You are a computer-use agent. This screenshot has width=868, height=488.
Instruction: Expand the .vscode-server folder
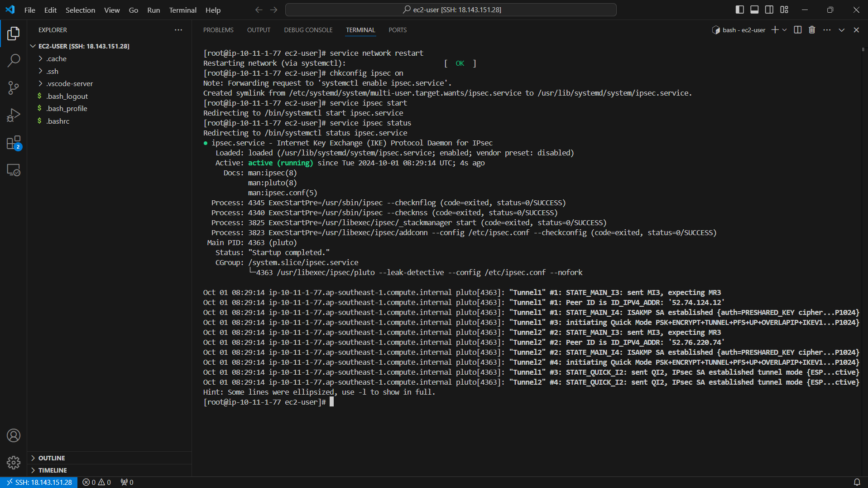point(69,84)
